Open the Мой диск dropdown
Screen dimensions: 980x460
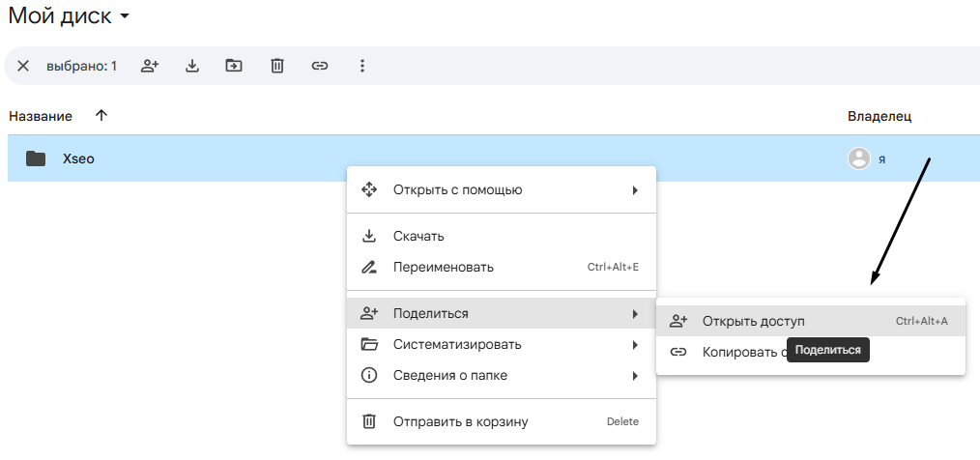(69, 15)
